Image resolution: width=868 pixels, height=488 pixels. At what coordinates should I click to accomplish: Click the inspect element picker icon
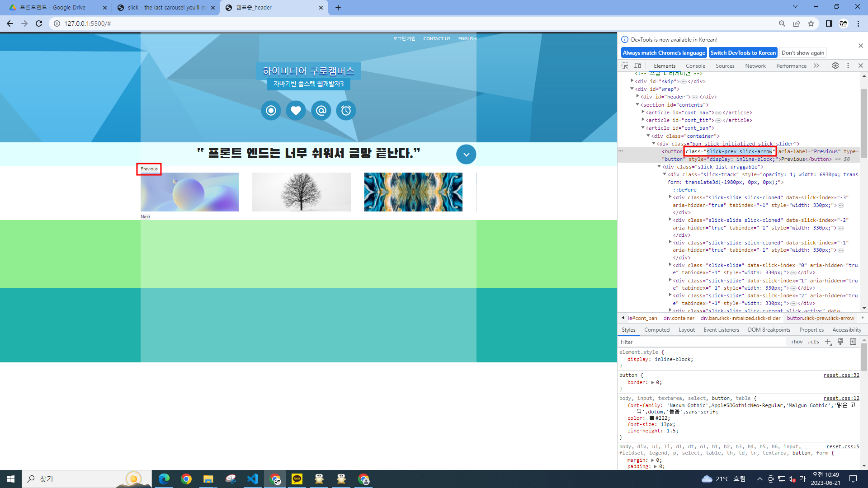click(x=625, y=66)
